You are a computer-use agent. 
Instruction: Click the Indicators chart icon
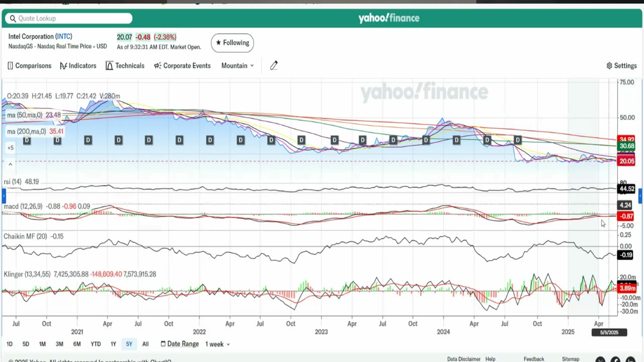[63, 66]
